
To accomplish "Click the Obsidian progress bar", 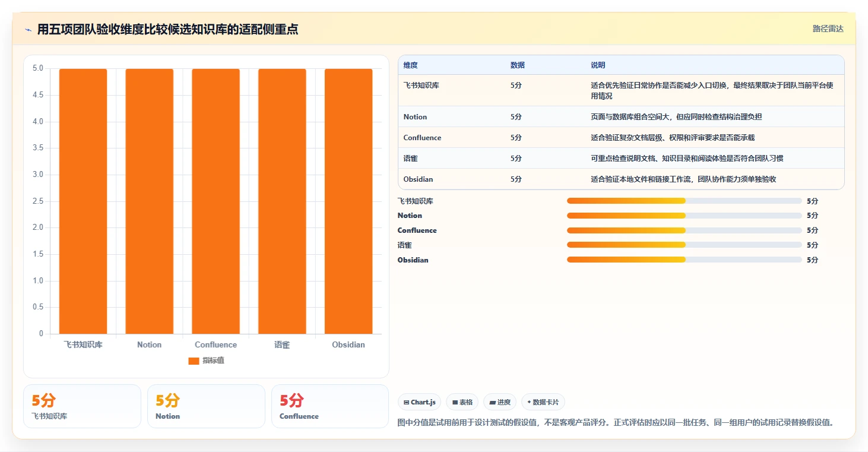I will (x=685, y=260).
